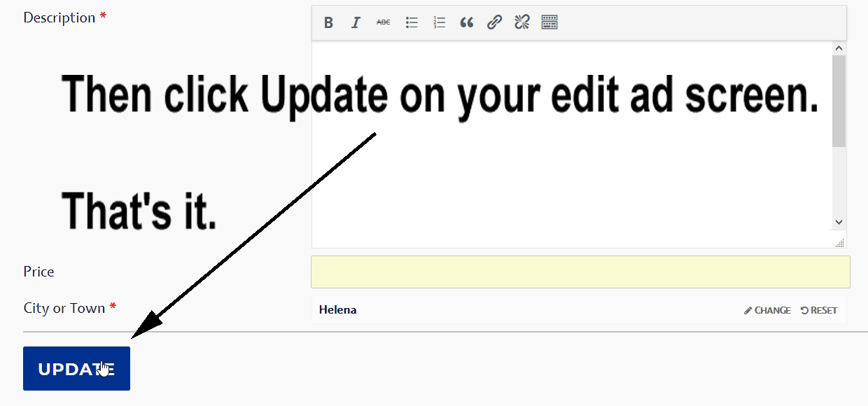The image size is (868, 406).
Task: Insert a bulleted list in the description
Action: pos(412,22)
